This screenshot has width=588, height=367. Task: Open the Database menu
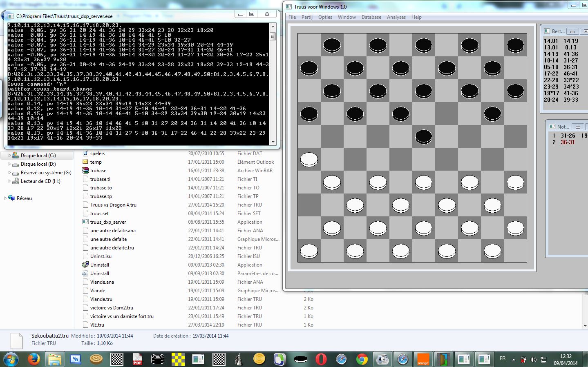pyautogui.click(x=371, y=17)
